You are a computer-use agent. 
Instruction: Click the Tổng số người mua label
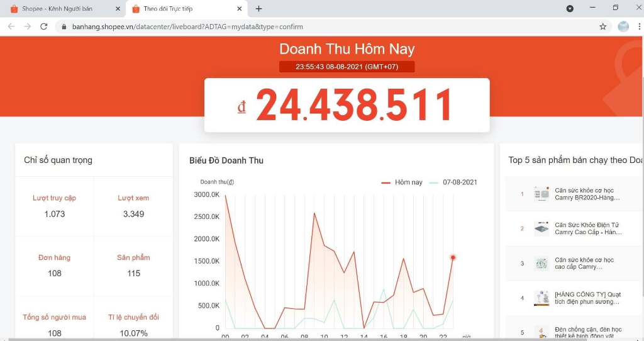coord(54,317)
